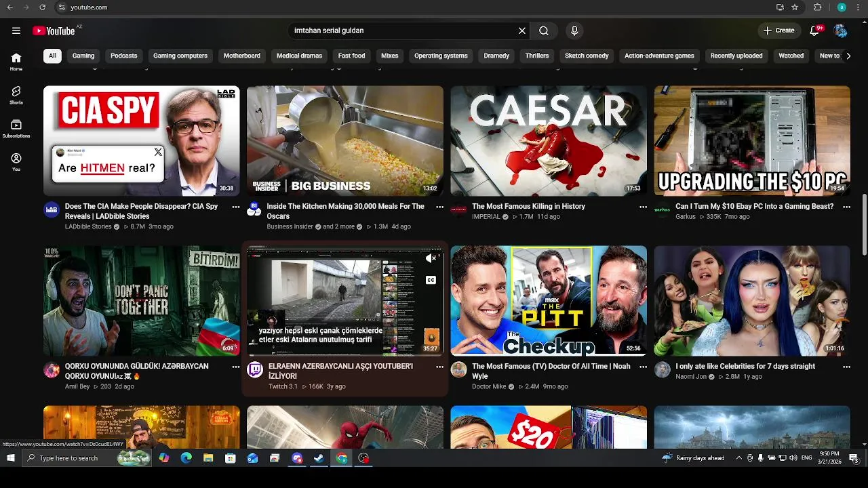Open The Pitt Checkup video thumbnail
Screen dimensions: 868x488
(x=549, y=301)
